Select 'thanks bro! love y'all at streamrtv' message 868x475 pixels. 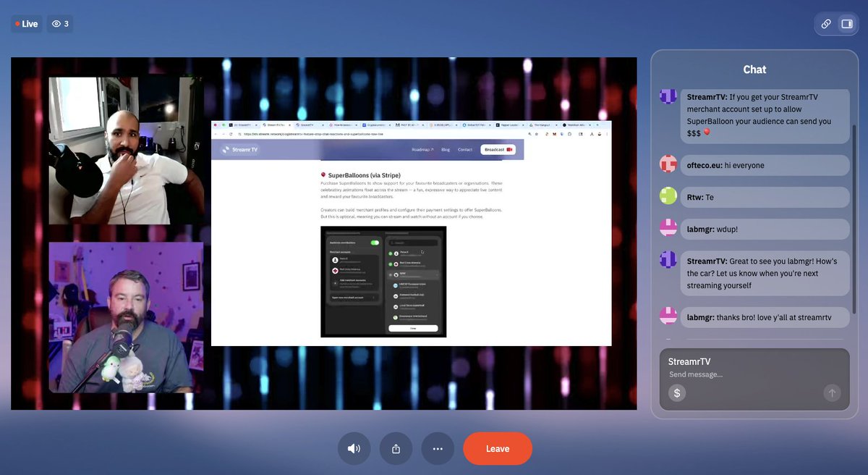coord(765,317)
